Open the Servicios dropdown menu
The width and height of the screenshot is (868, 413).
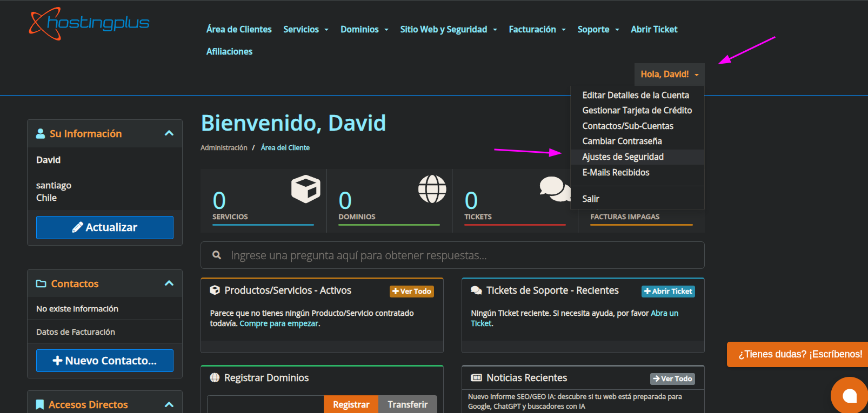[x=306, y=29]
